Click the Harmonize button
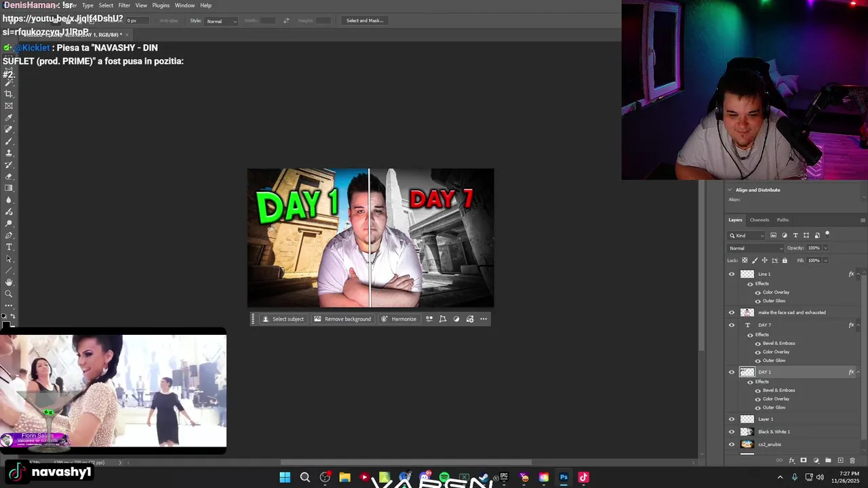This screenshot has height=488, width=868. [x=399, y=319]
